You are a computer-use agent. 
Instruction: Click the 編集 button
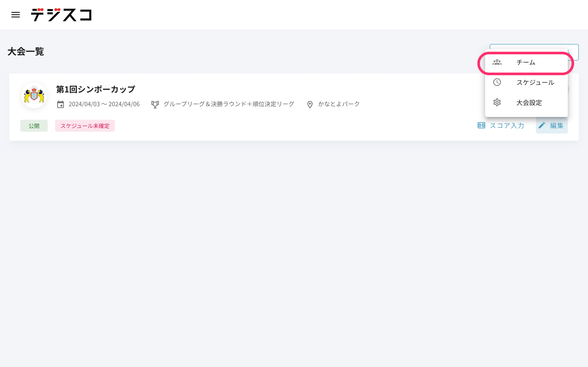551,125
